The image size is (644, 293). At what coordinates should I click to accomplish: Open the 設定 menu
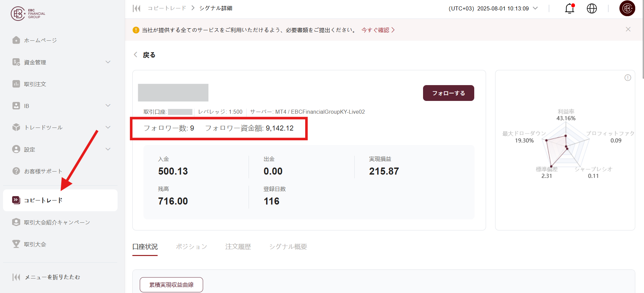[60, 149]
